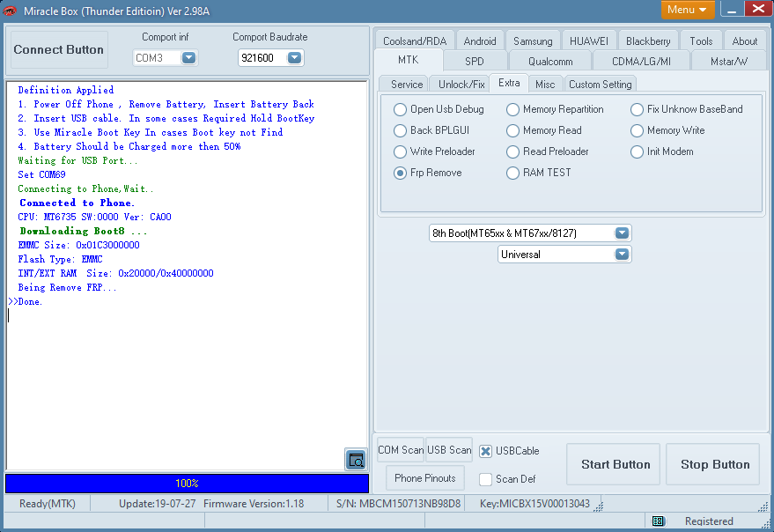This screenshot has width=774, height=532.
Task: Open the orange Menu dropdown
Action: coord(688,10)
